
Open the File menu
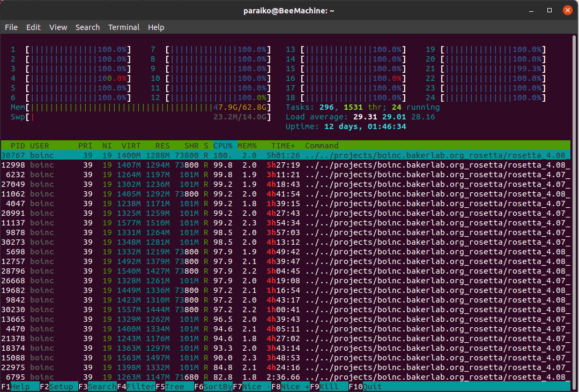tap(11, 27)
